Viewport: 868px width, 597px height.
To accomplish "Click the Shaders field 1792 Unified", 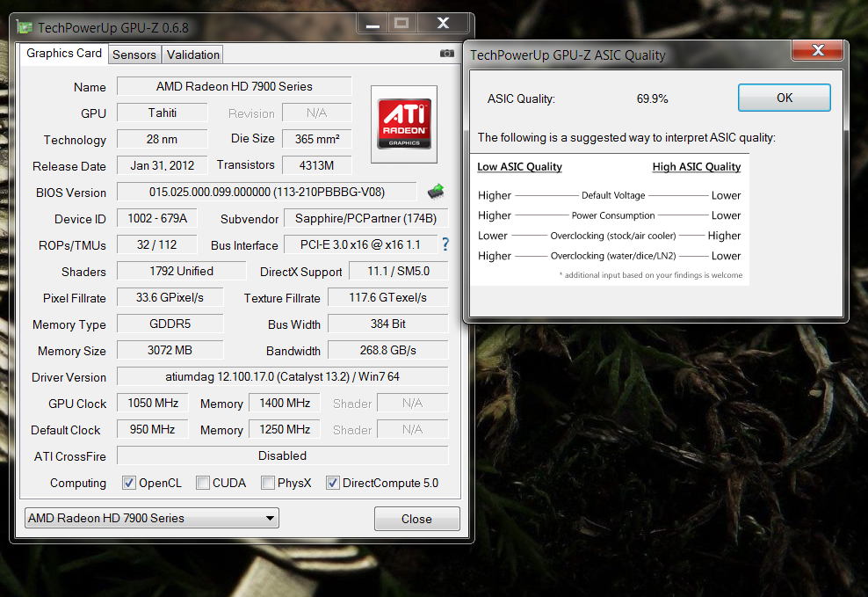I will 182,272.
